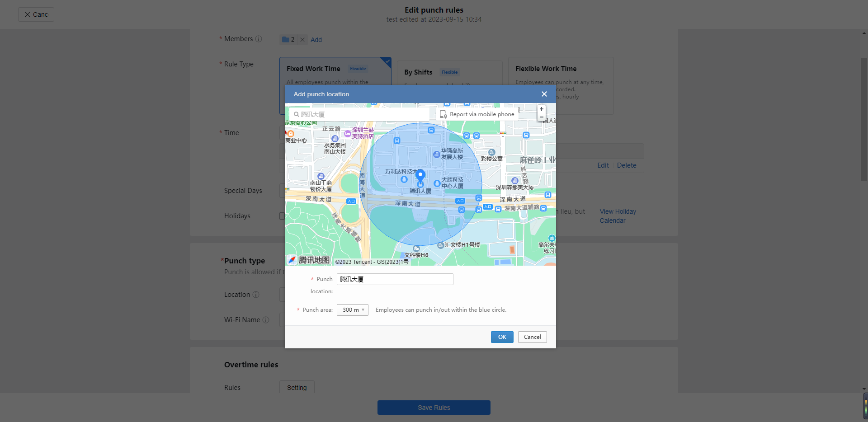The width and height of the screenshot is (868, 422).
Task: Click the scrollbar up arrow
Action: pyautogui.click(x=864, y=33)
